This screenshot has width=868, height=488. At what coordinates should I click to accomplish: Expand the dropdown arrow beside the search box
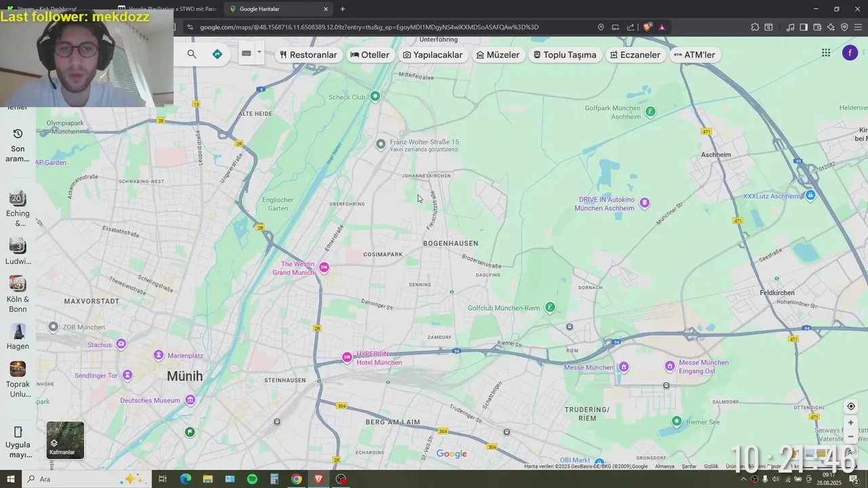coord(259,52)
